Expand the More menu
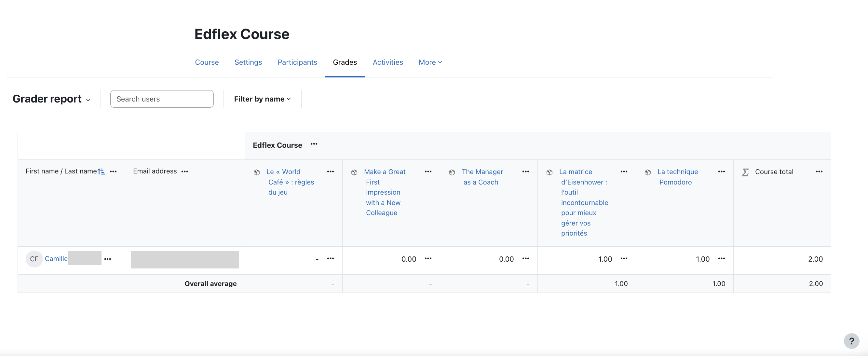The width and height of the screenshot is (868, 356). [x=430, y=62]
